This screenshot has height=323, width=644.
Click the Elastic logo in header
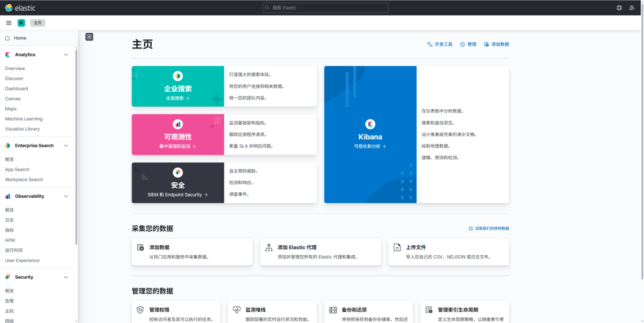[x=20, y=7]
